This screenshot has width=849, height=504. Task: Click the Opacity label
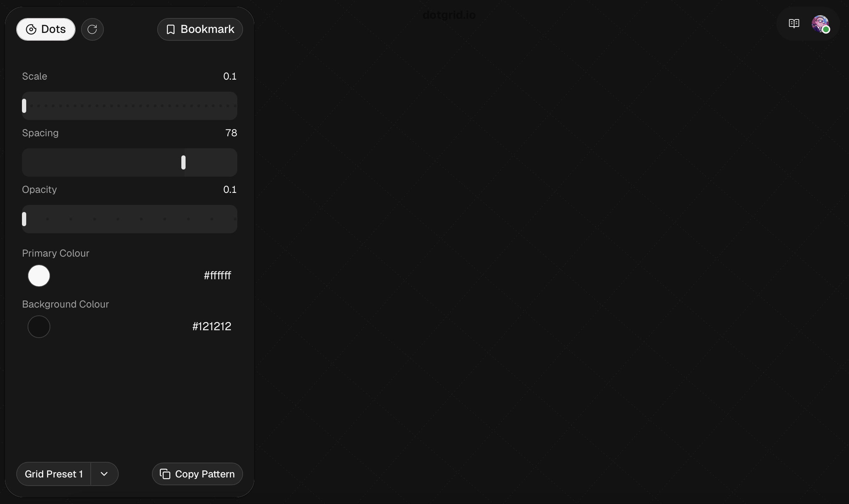click(x=39, y=190)
